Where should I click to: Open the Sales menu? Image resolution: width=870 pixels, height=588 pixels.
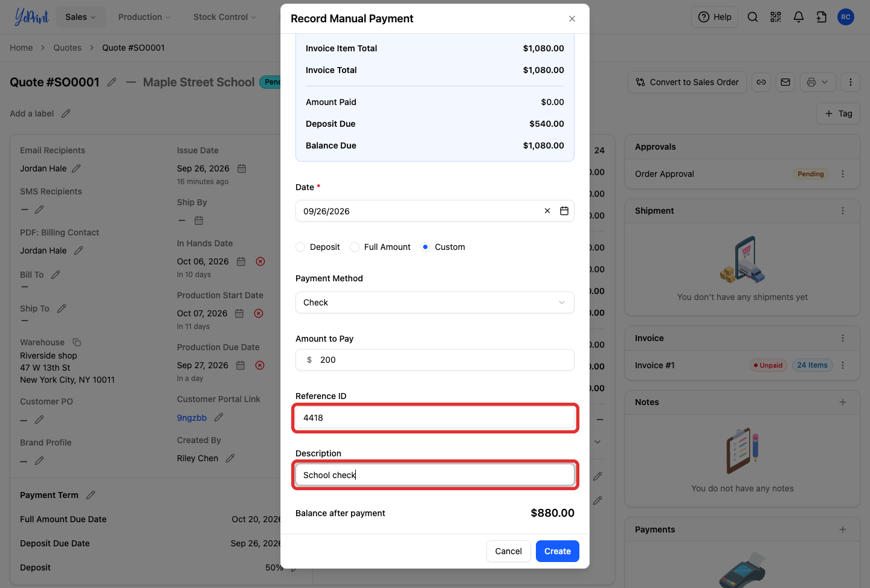point(80,17)
